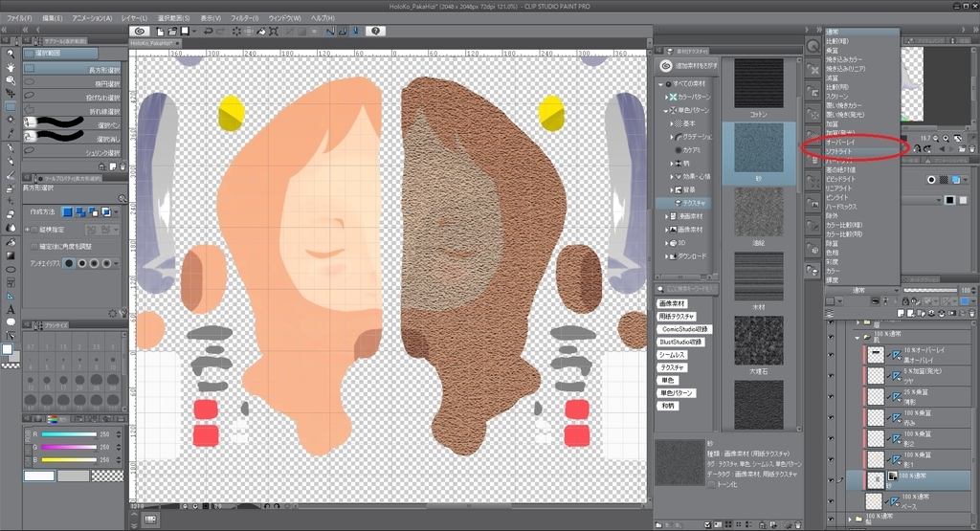This screenshot has width=980, height=531.
Task: Click the シームレス tag button
Action: [671, 354]
